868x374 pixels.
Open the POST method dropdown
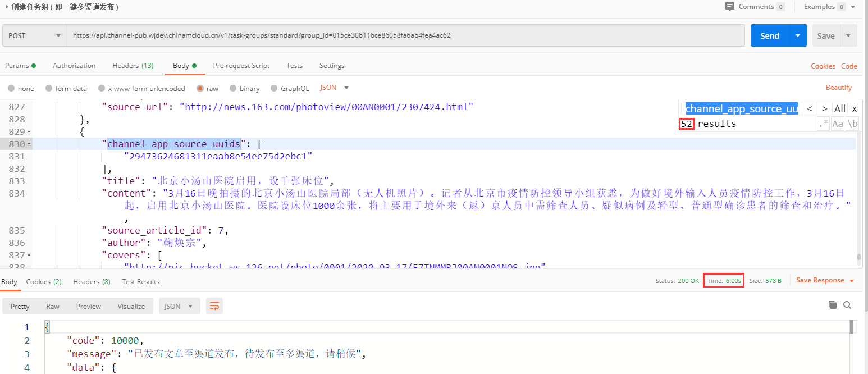click(34, 35)
